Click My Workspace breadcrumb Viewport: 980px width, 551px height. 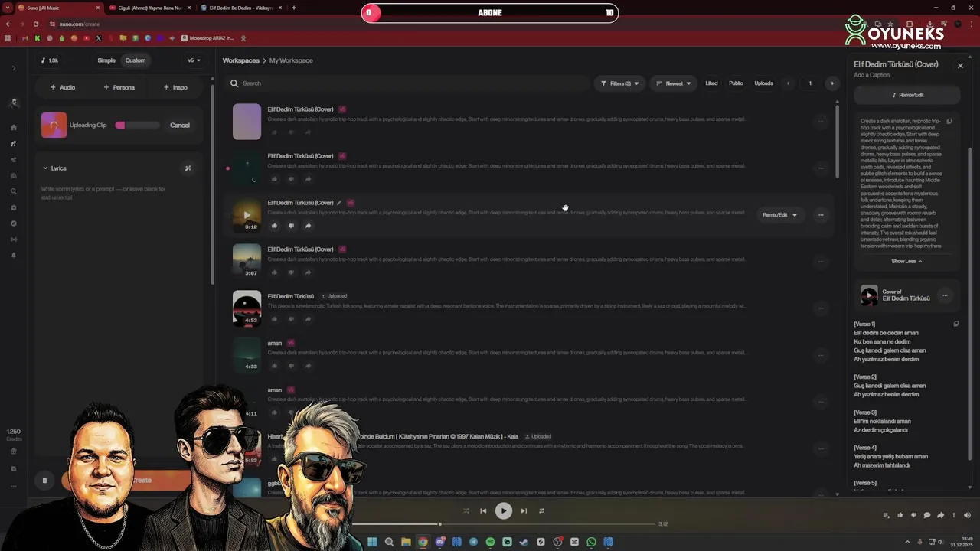[291, 60]
